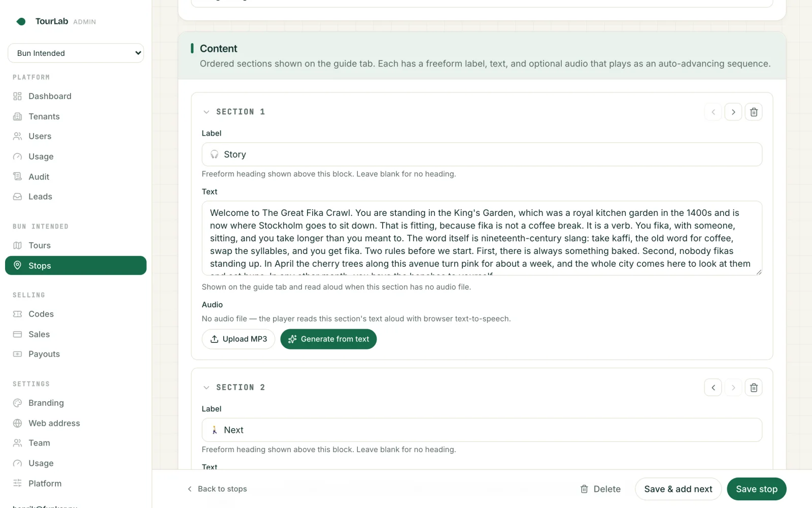Click the Web address globe icon
Screen dimensions: 812x508
pyautogui.click(x=17, y=423)
